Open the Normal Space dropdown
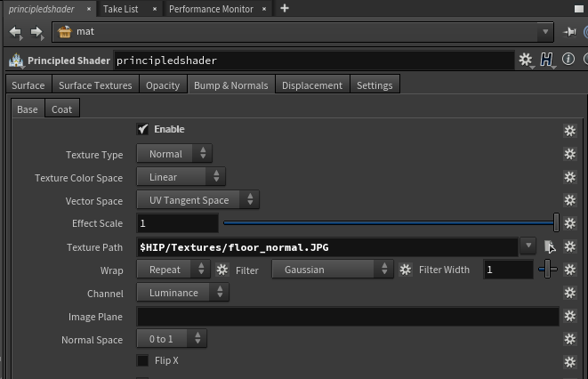 (172, 339)
